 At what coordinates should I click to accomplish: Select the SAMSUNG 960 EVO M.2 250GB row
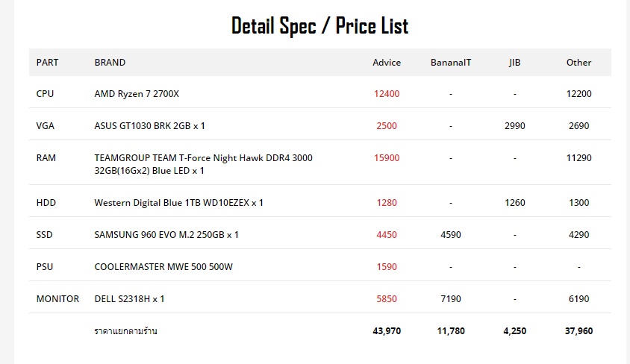166,235
